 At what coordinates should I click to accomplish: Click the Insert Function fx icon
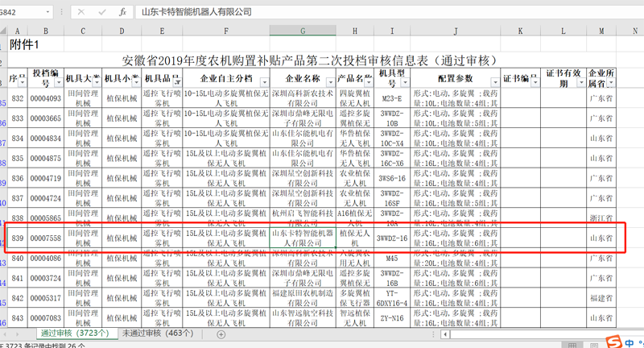[x=122, y=12]
